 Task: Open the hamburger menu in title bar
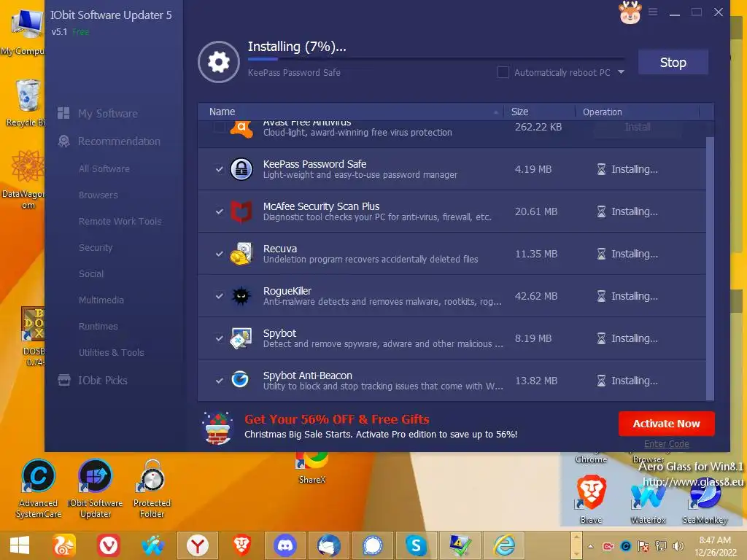pyautogui.click(x=653, y=12)
